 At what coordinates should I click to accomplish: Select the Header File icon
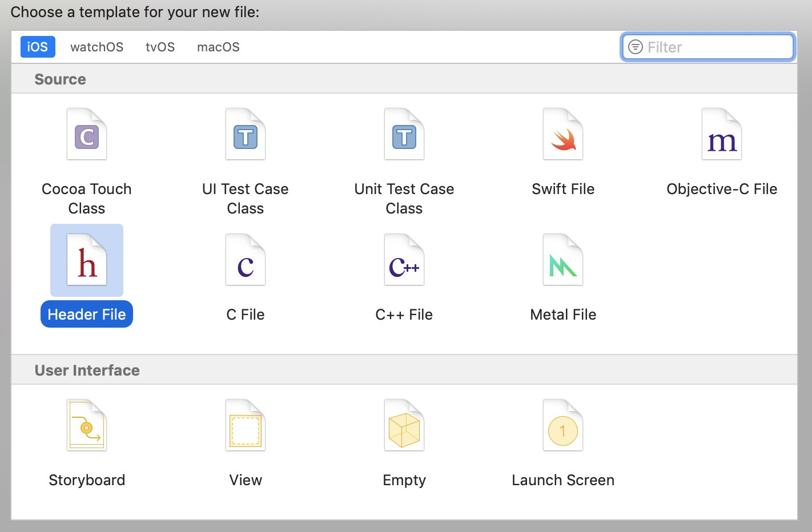coord(87,260)
